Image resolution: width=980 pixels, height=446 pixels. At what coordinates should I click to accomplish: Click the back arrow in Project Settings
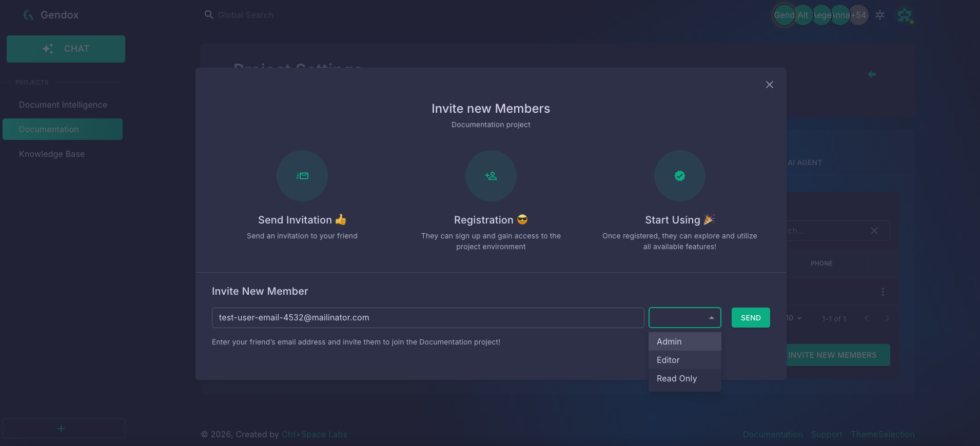coord(872,74)
